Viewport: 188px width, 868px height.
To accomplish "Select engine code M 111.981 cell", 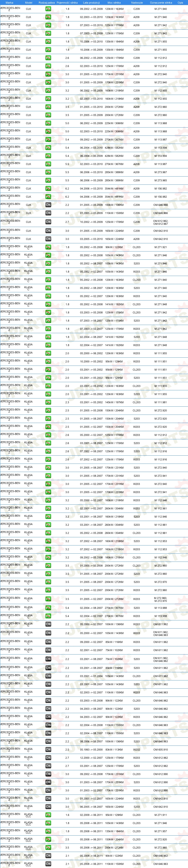I will [160, 402].
